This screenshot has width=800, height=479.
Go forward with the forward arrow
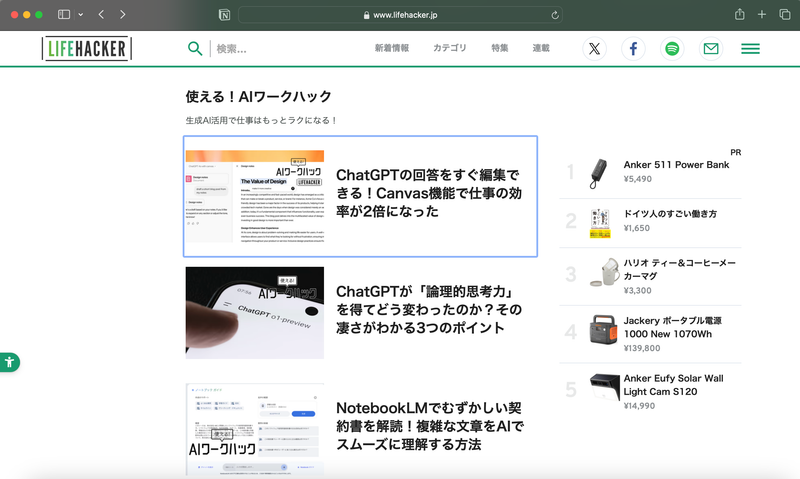click(x=122, y=14)
